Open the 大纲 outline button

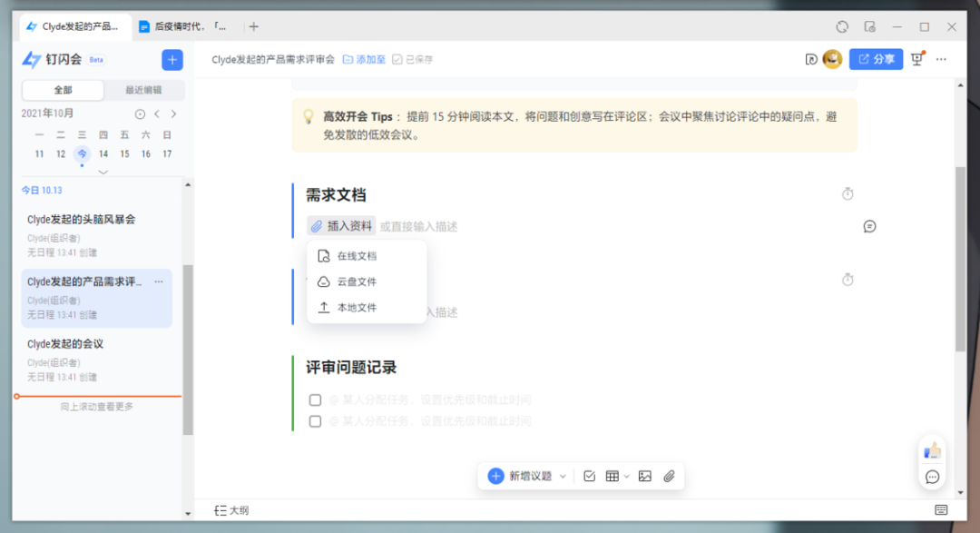231,510
